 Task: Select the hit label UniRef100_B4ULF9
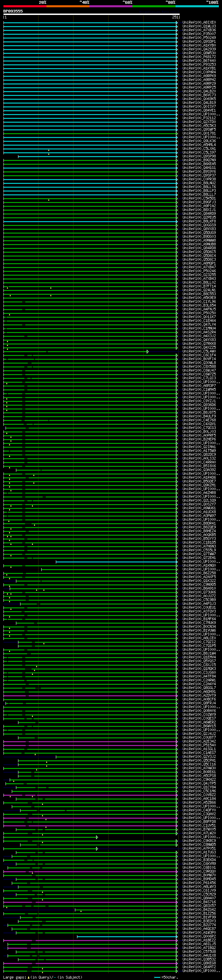199,416
